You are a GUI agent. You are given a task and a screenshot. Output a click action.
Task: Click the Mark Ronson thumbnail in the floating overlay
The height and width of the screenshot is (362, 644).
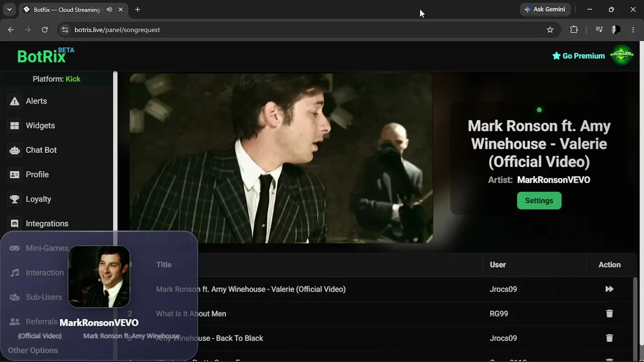tap(99, 277)
